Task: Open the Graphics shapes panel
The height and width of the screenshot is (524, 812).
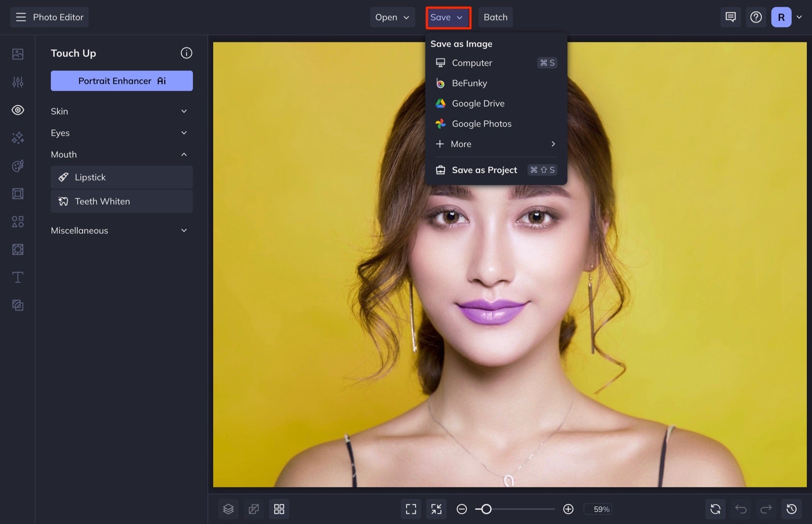Action: point(17,221)
